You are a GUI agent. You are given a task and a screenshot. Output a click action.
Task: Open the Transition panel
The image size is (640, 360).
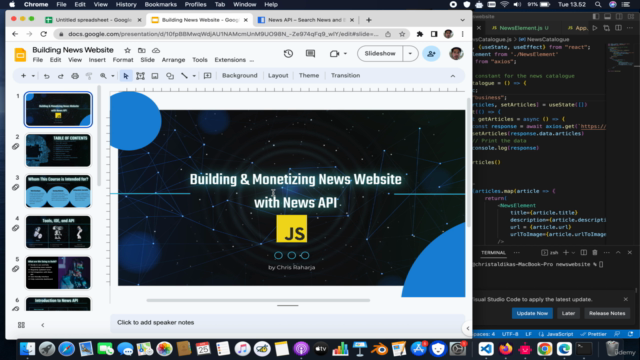[x=345, y=76]
